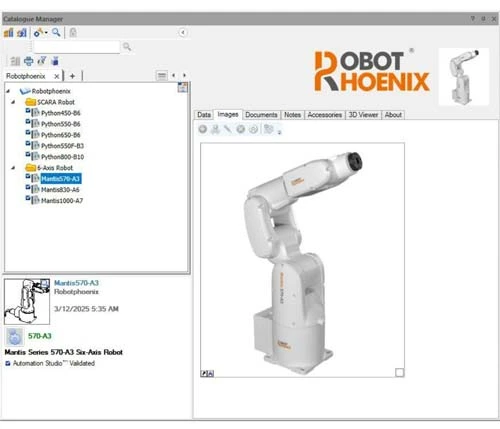Viewport: 500px width, 429px height.
Task: Click the fifth round icon in Images toolbar
Action: (x=253, y=129)
